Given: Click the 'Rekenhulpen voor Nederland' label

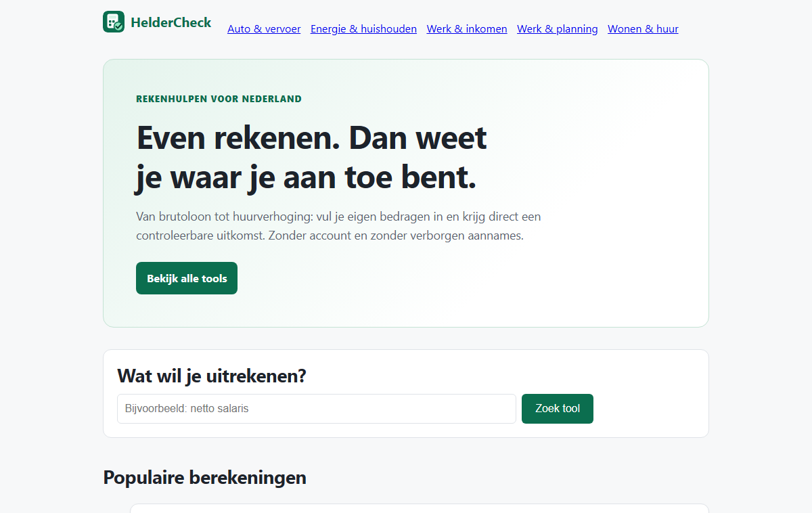Looking at the screenshot, I should tap(219, 99).
